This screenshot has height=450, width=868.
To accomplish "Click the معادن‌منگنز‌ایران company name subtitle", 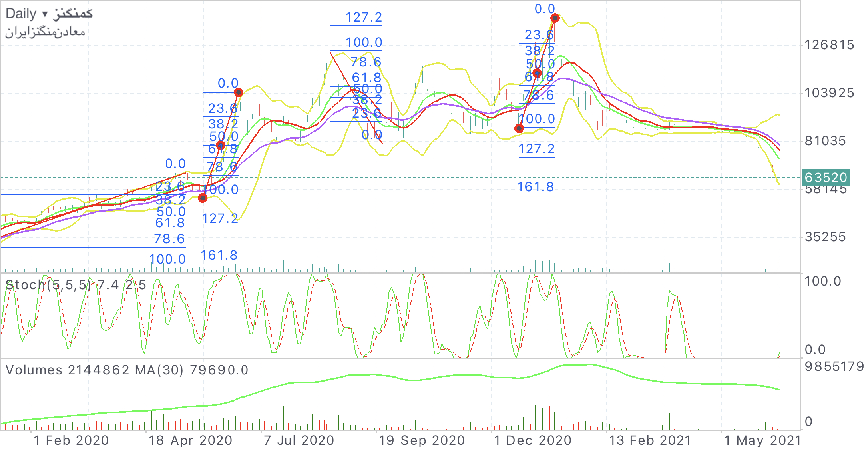I will point(45,32).
